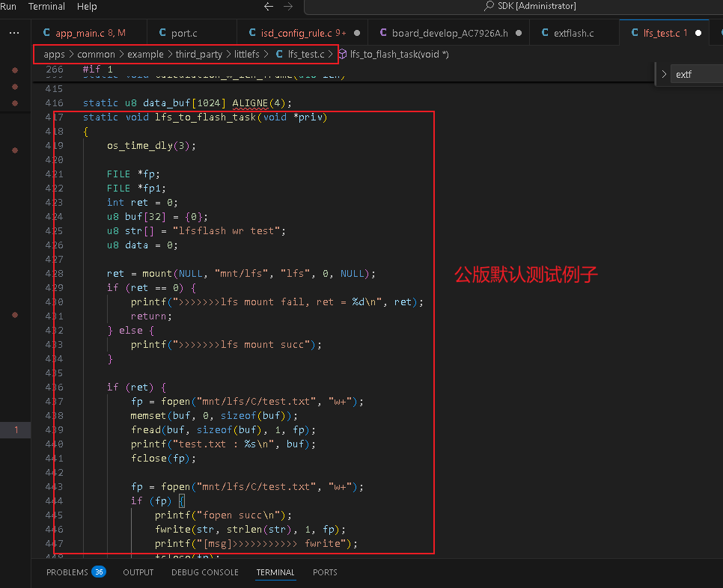The image size is (723, 588).
Task: Open the PORTS panel tab
Action: [325, 572]
